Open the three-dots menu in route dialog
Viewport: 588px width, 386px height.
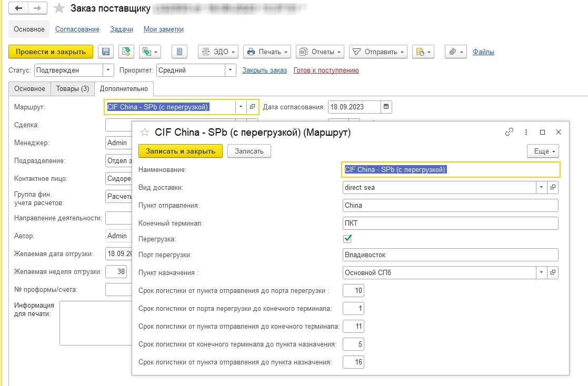(526, 132)
